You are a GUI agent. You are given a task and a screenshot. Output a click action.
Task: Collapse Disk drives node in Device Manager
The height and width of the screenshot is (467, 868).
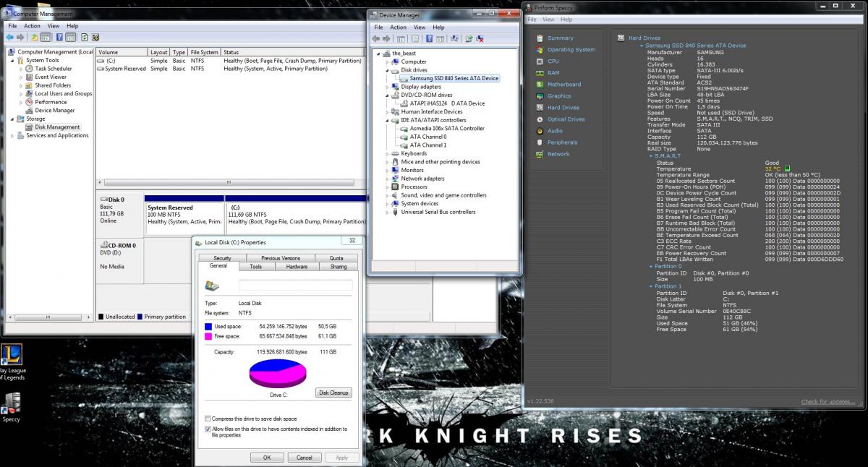(x=388, y=70)
